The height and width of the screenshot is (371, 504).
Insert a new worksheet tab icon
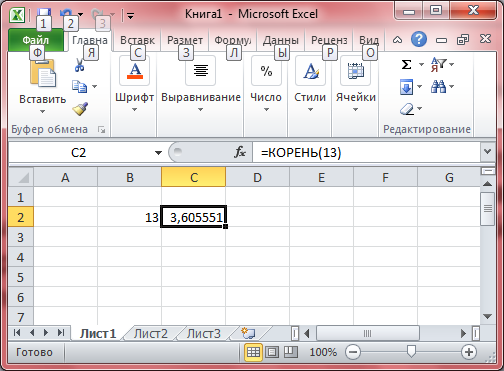pyautogui.click(x=248, y=333)
